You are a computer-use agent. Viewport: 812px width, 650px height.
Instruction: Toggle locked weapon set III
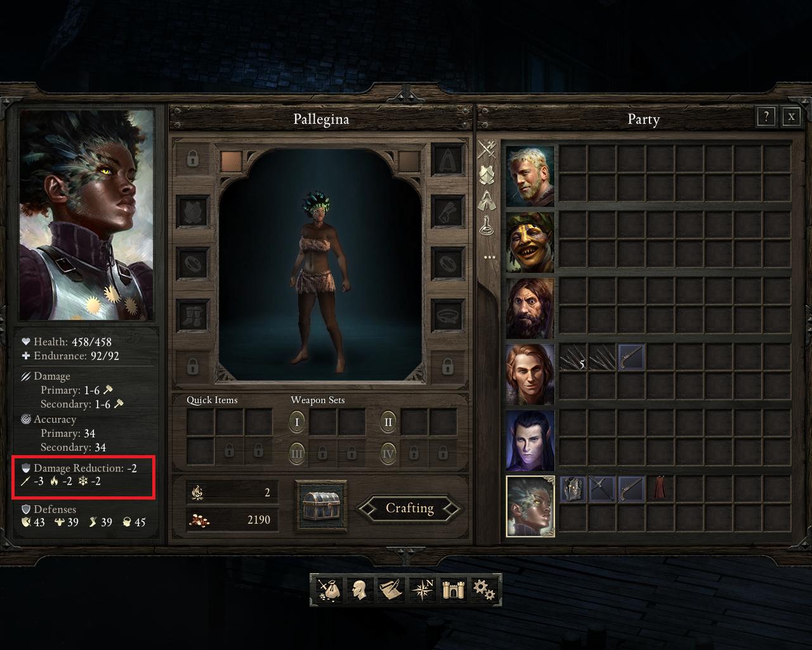pos(297,453)
